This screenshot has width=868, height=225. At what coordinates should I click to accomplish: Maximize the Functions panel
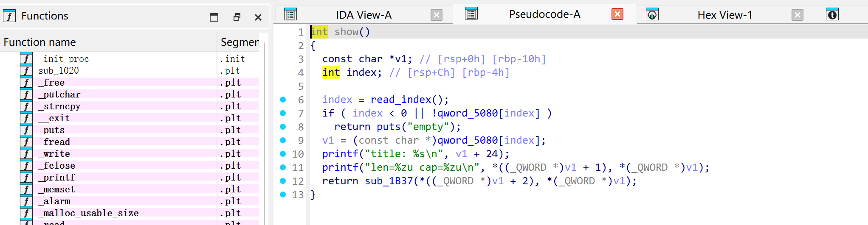click(214, 17)
